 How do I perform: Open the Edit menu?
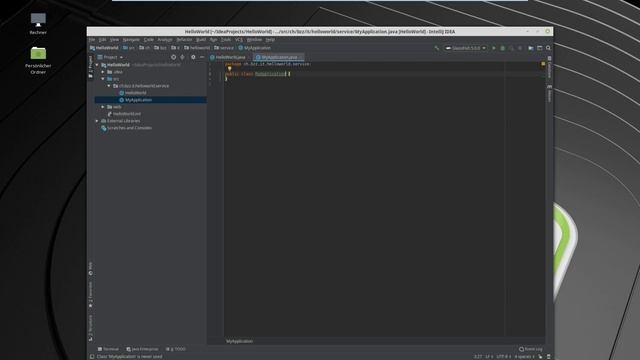(102, 40)
